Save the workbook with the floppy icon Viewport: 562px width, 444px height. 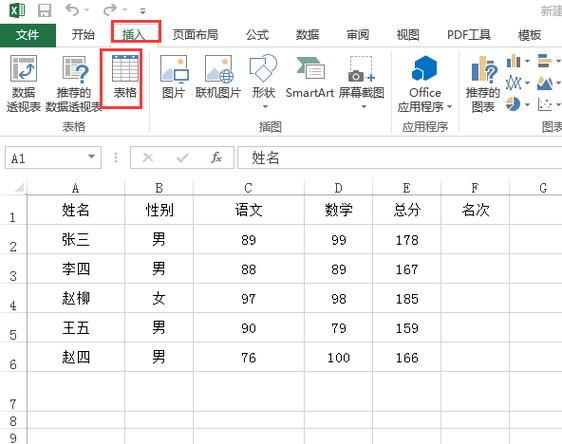coord(44,10)
